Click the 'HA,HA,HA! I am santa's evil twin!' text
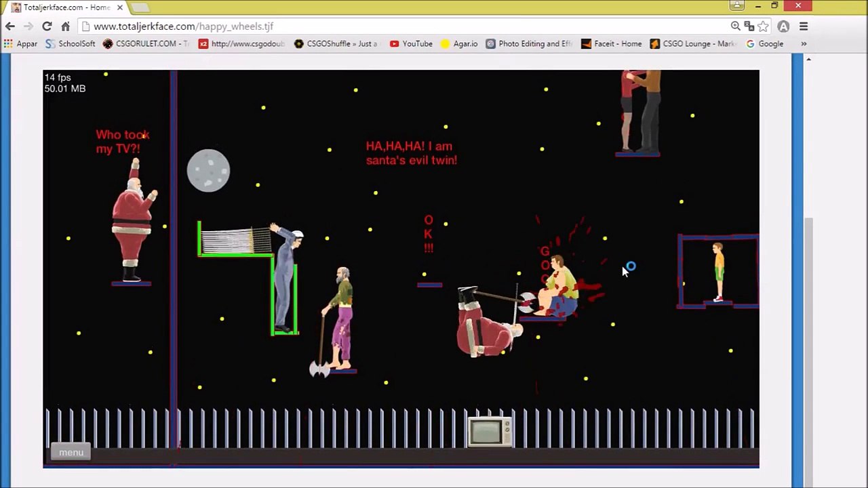 412,153
